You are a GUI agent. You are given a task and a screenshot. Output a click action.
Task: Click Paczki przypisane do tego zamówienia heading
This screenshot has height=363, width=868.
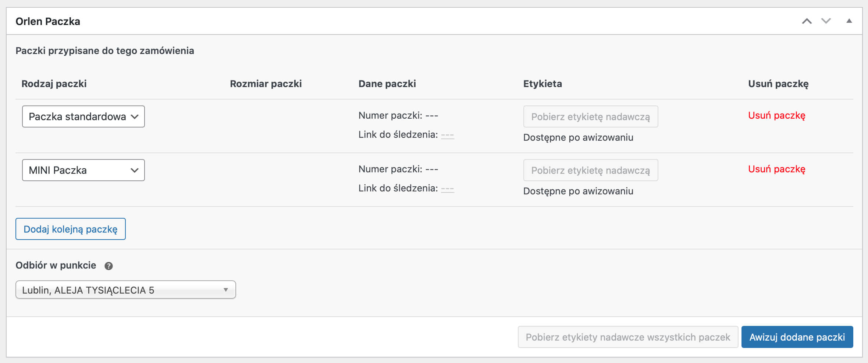point(105,51)
